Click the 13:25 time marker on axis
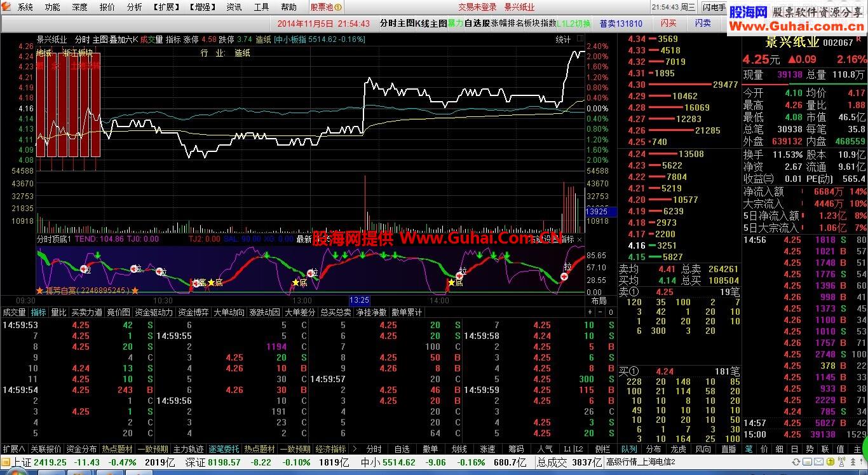This screenshot has width=868, height=475. tap(360, 301)
